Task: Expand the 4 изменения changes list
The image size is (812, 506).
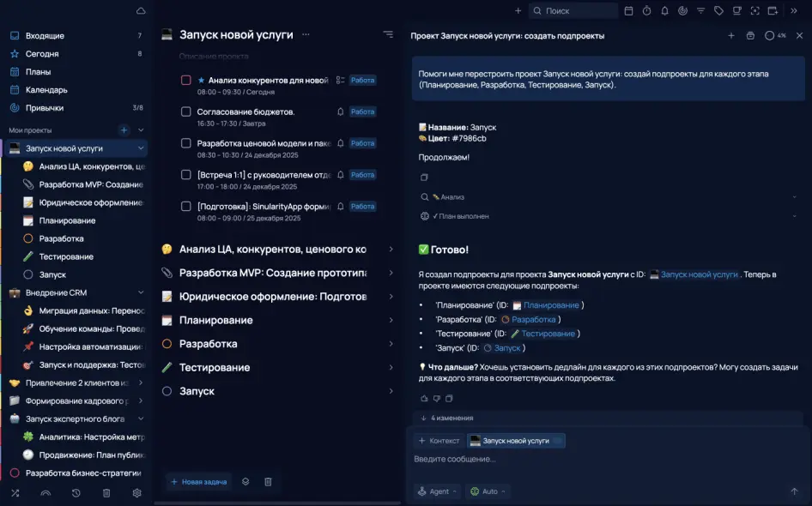Action: tap(447, 419)
